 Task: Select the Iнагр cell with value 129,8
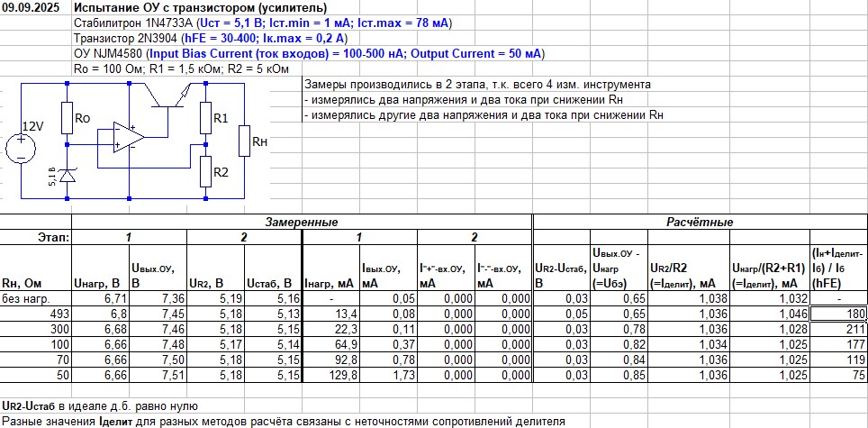coord(330,373)
